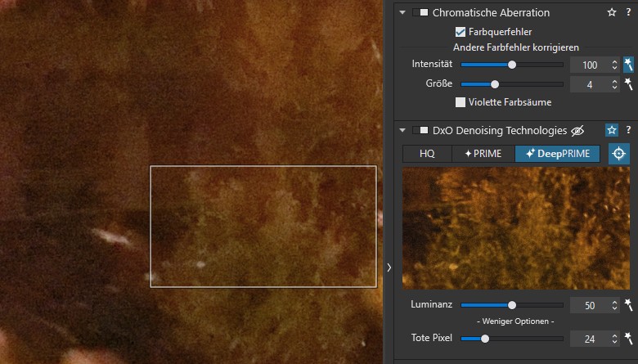Screen dimensions: 638x364
Task: Activate the denoising preview crosshair tool
Action: click(x=619, y=154)
